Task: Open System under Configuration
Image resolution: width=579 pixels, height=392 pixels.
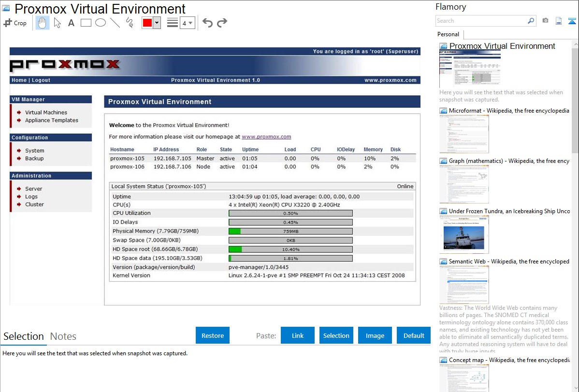Action: pyautogui.click(x=35, y=151)
